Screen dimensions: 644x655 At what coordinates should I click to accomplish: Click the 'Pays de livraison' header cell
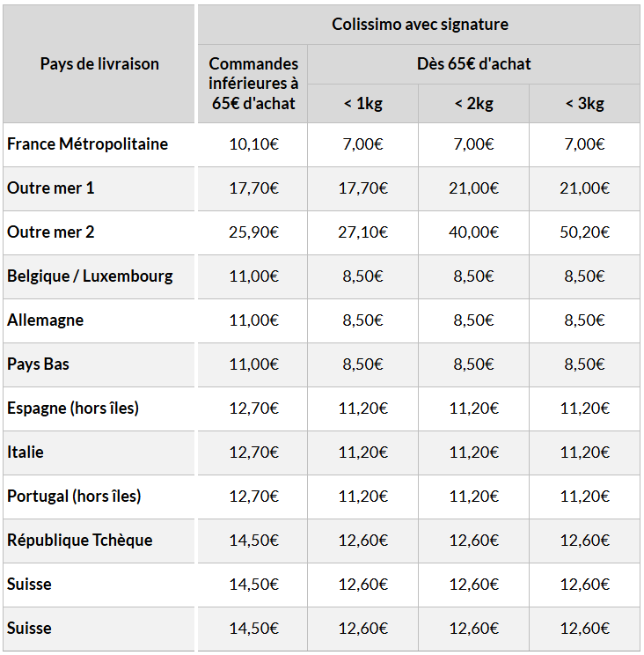[99, 64]
